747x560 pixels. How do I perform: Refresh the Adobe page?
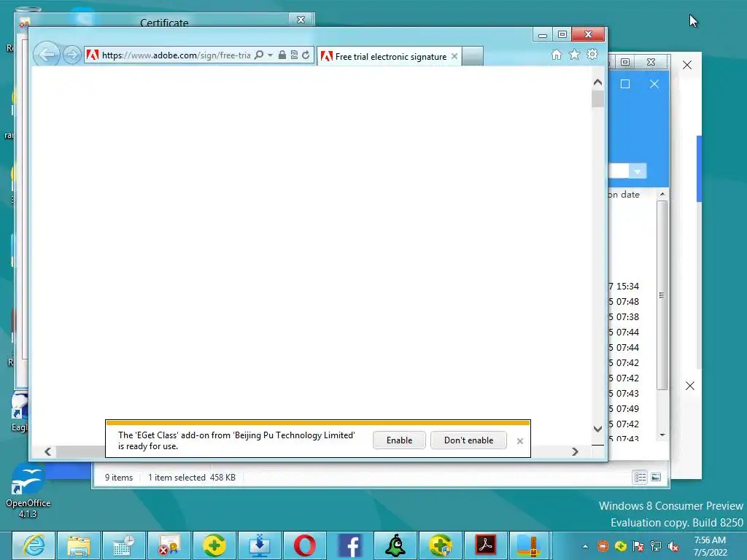pyautogui.click(x=306, y=55)
